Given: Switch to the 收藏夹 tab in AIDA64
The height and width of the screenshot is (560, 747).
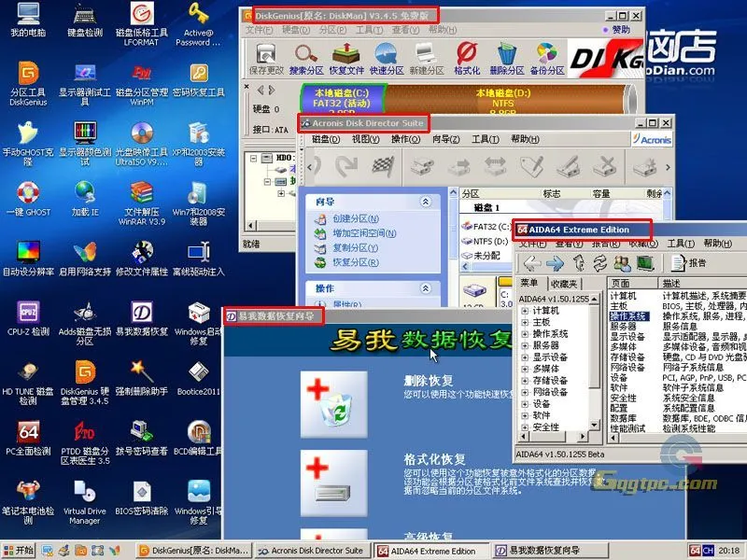Looking at the screenshot, I should pos(563,283).
